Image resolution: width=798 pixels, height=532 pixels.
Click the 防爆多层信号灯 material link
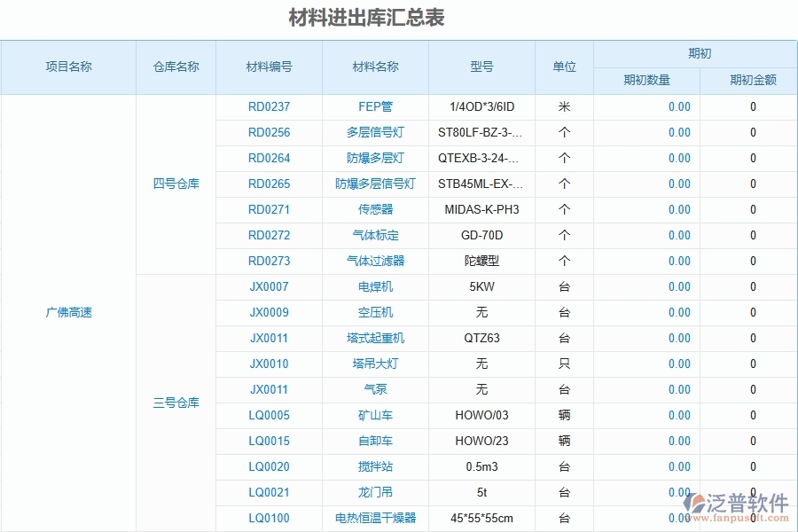pos(374,184)
